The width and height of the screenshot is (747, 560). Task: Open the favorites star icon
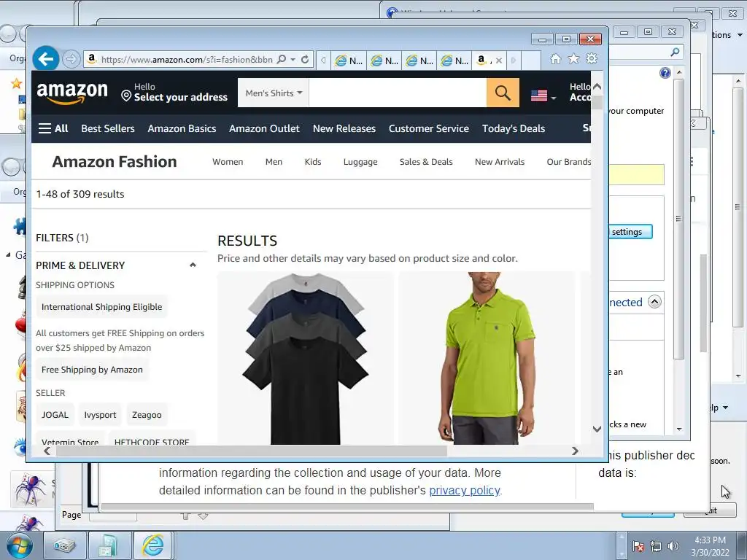[x=573, y=58]
